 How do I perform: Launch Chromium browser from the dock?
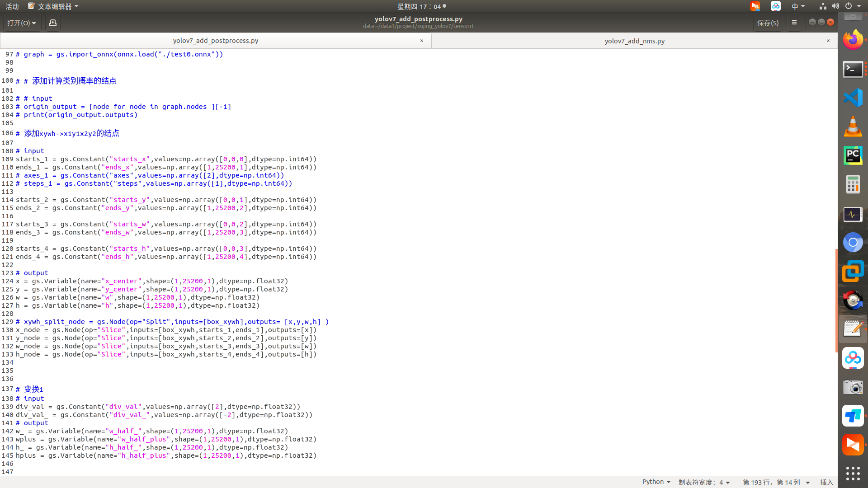(x=853, y=242)
